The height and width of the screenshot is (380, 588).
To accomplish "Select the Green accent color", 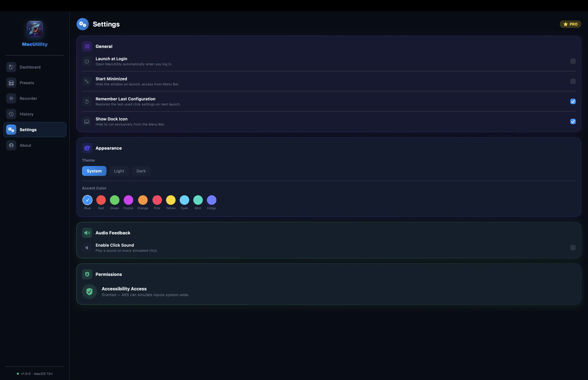I will tap(115, 200).
